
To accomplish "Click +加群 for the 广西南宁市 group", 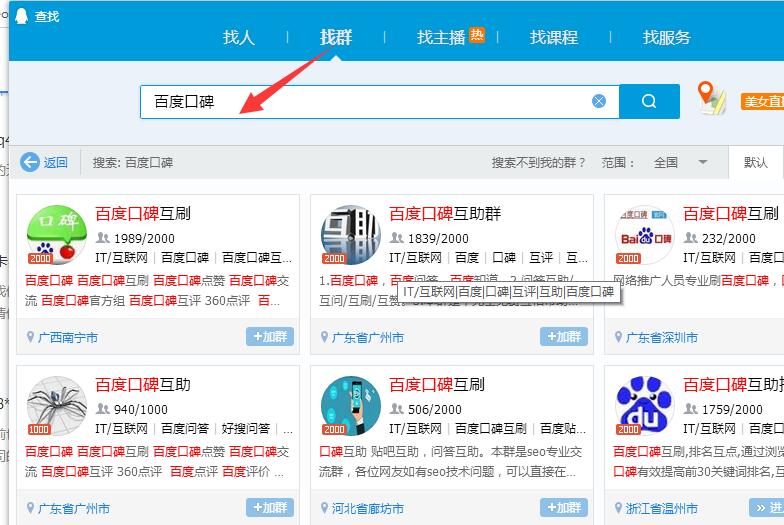I will pyautogui.click(x=270, y=336).
